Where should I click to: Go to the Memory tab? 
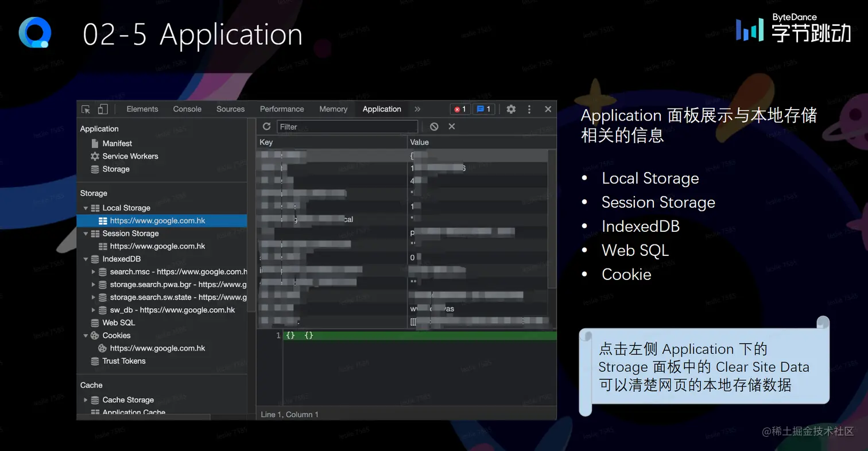coord(334,109)
